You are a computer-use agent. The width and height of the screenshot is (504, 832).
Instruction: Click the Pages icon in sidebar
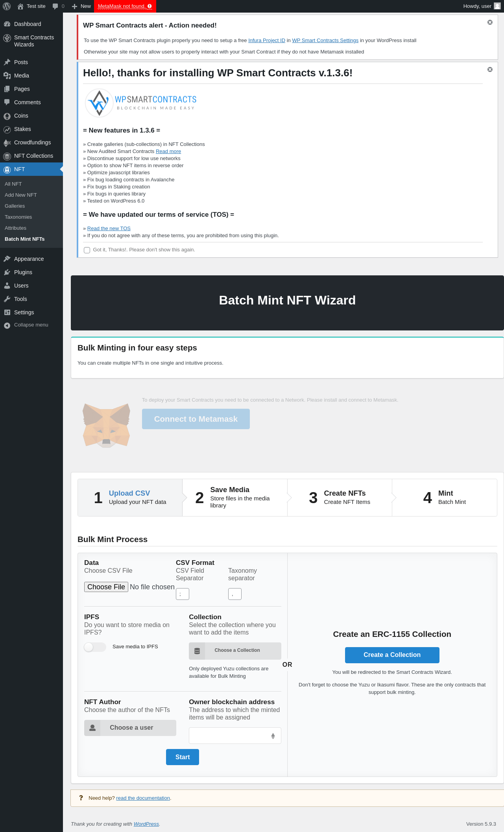(x=7, y=89)
